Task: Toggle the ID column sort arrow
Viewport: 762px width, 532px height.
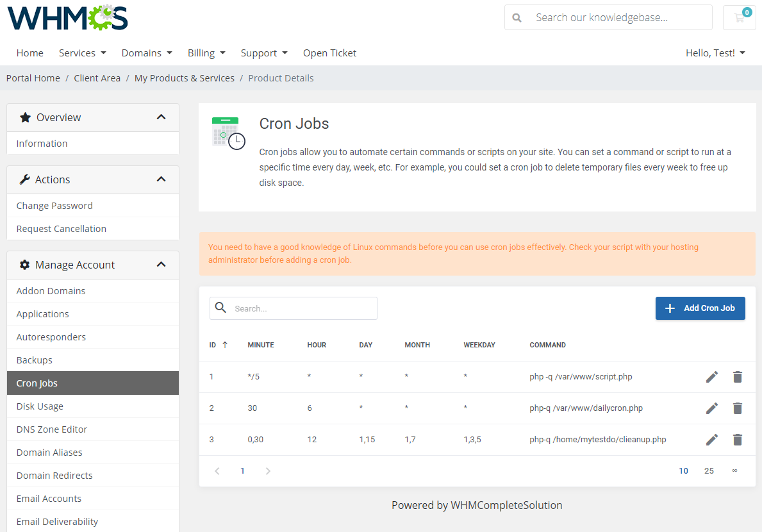Action: pyautogui.click(x=226, y=344)
